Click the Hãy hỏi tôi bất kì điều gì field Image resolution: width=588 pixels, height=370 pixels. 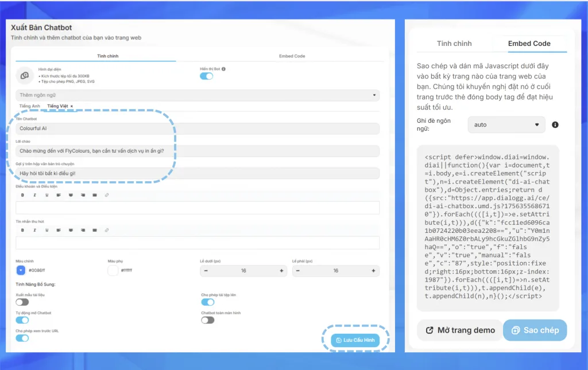pos(198,173)
